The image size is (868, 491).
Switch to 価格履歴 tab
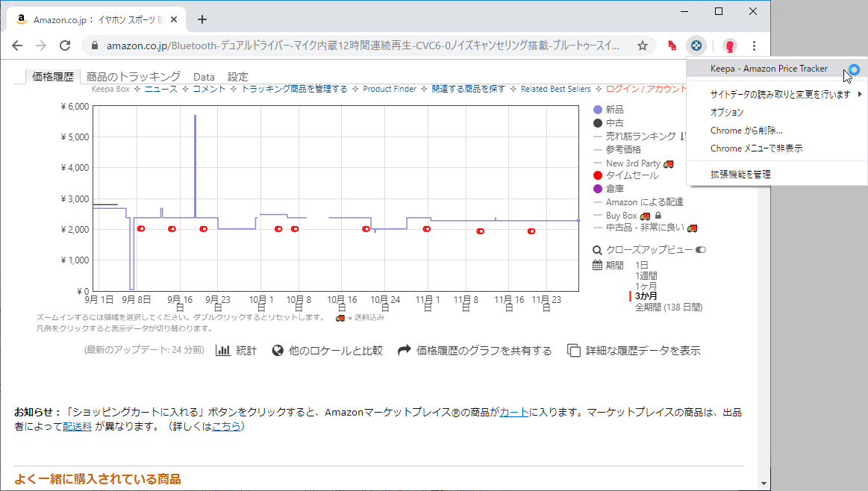pos(52,76)
